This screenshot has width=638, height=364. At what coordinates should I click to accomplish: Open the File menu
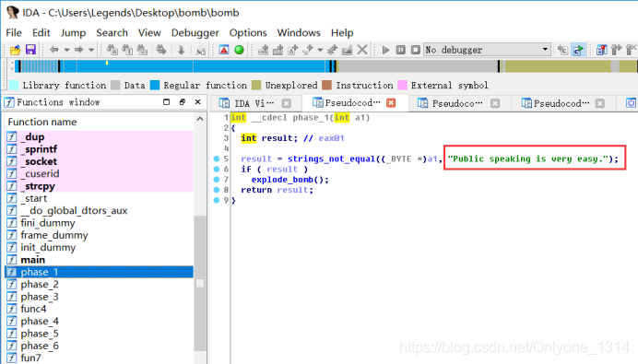click(x=14, y=32)
